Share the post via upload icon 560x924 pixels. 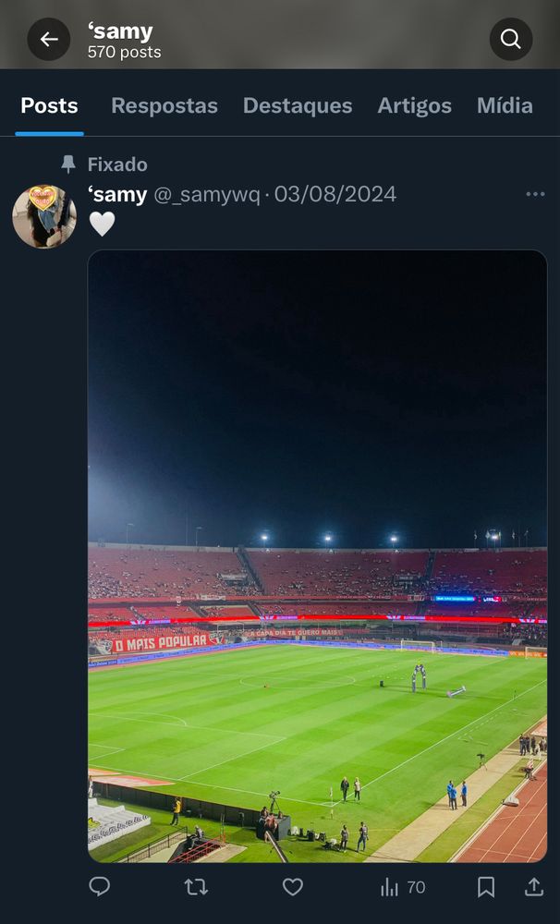[x=534, y=886]
